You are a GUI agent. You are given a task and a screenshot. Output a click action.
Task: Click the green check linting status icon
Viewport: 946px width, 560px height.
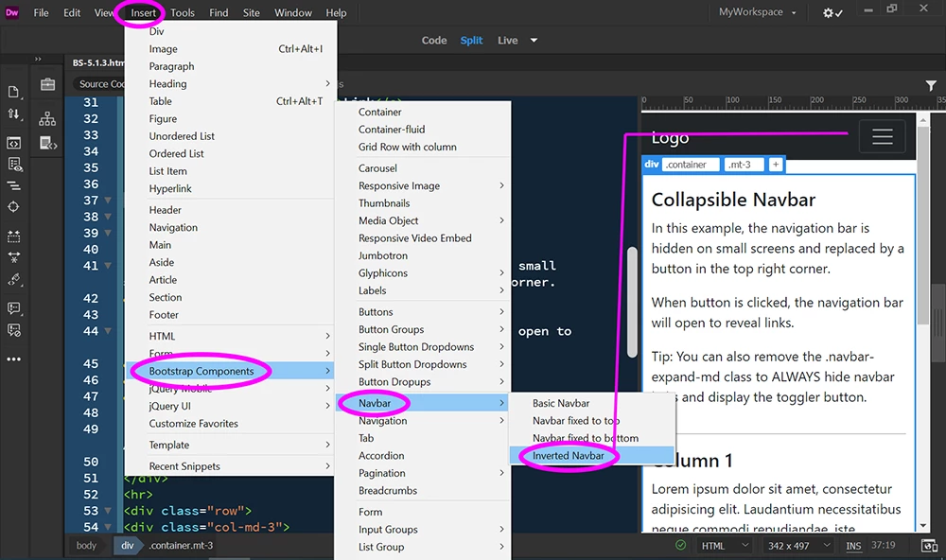[x=680, y=545]
